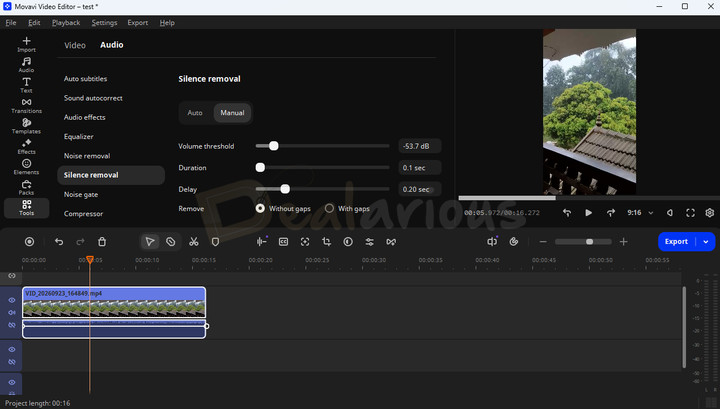Open the motion tracking tool

click(x=305, y=241)
